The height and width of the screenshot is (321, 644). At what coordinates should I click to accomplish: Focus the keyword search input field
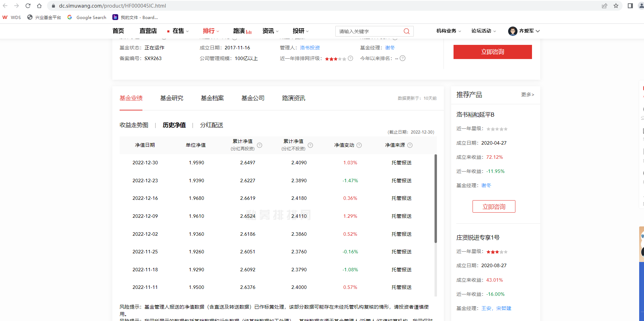368,31
